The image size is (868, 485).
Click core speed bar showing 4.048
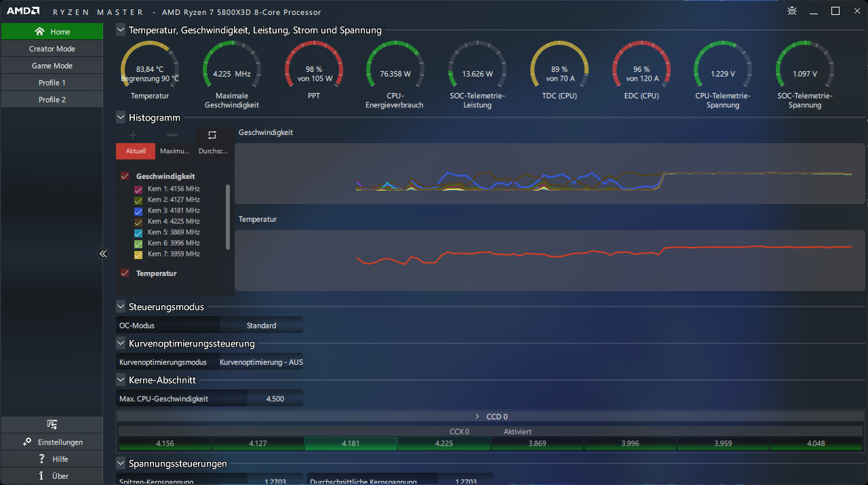[x=816, y=444]
